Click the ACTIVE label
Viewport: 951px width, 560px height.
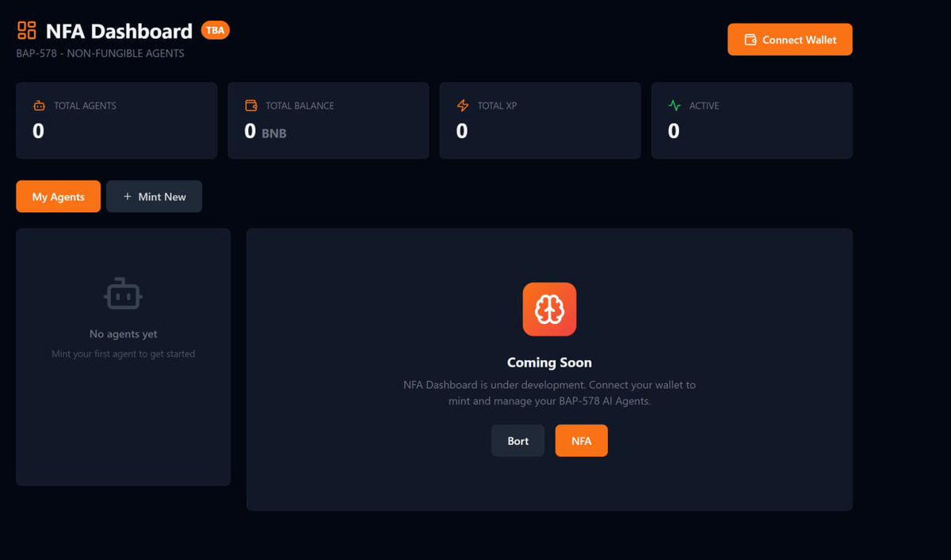pos(704,105)
